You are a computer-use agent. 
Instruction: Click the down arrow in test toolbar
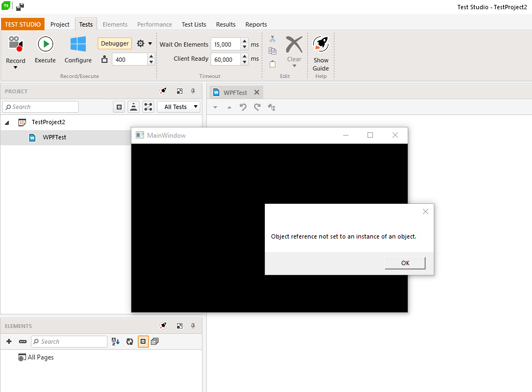pyautogui.click(x=215, y=107)
